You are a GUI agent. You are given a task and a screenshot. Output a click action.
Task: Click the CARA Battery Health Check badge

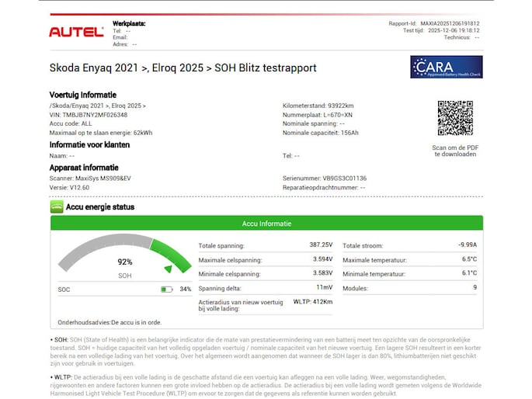446,67
